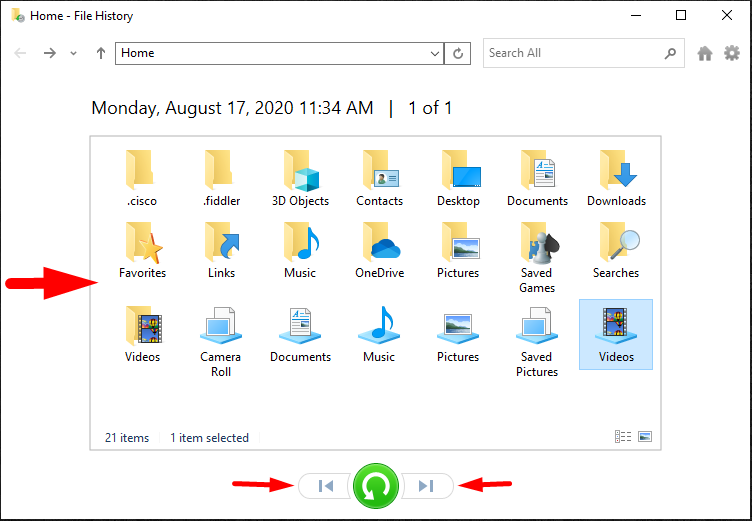
Task: Go to next backup version
Action: tap(426, 486)
